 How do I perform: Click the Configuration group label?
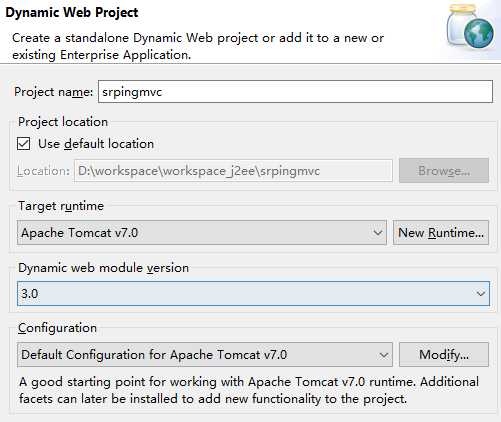point(57,328)
